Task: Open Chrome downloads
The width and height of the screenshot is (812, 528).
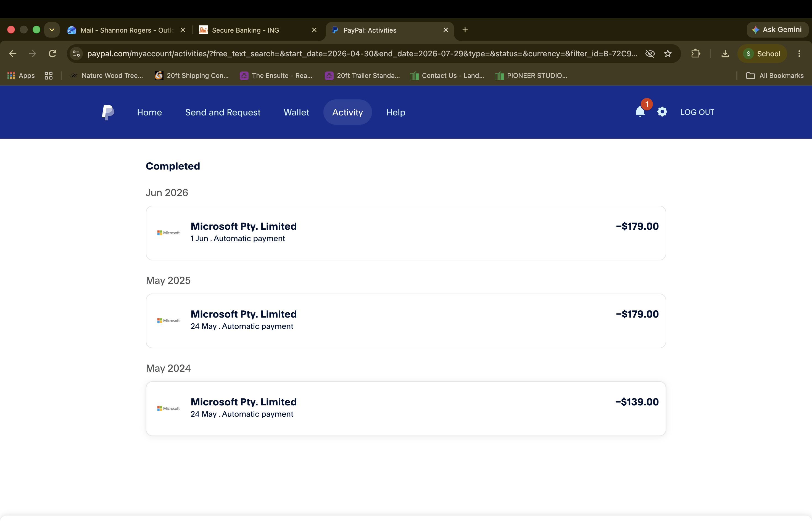Action: [725, 54]
